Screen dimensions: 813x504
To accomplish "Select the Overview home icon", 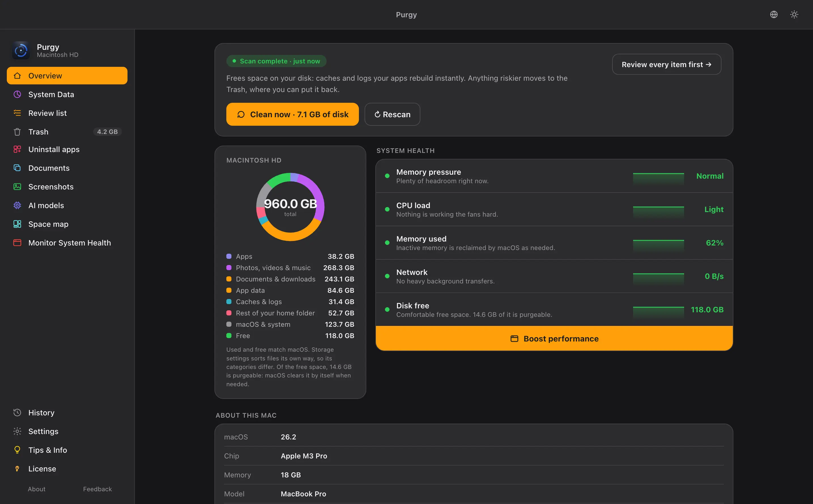I will point(17,76).
